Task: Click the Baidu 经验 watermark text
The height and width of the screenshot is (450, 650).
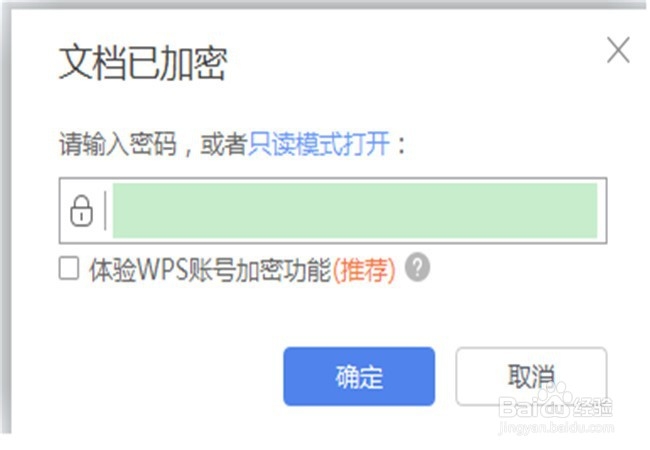Action: 592,408
